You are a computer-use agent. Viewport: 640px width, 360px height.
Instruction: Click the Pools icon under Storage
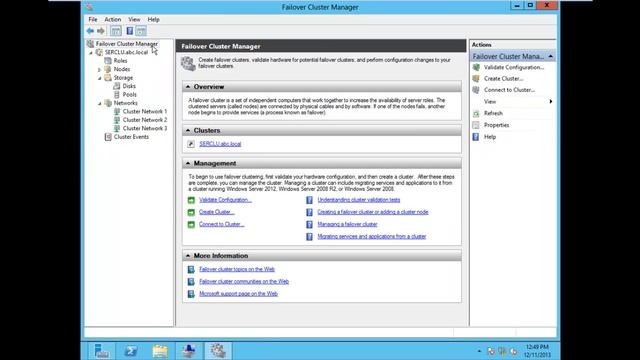(x=117, y=94)
